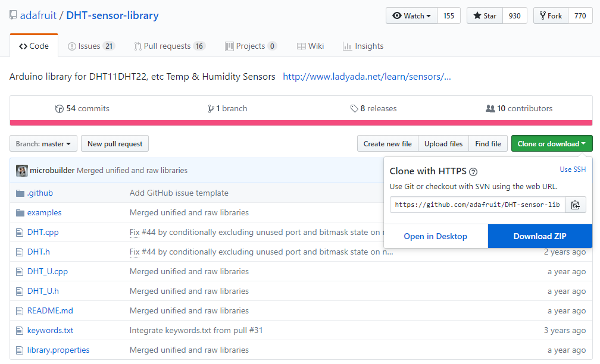The image size is (600, 364).
Task: Open the latest commit message link
Action: pyautogui.click(x=132, y=170)
